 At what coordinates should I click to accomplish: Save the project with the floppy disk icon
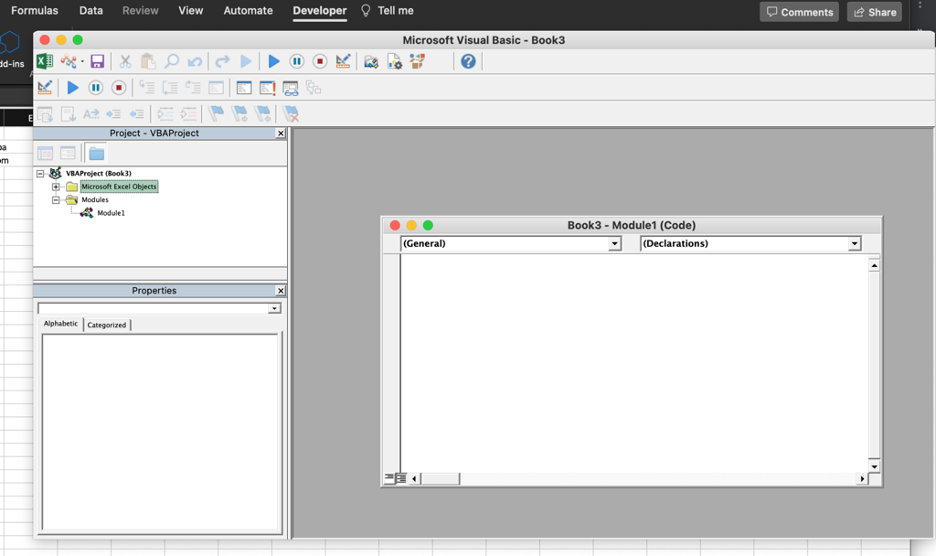(x=97, y=61)
